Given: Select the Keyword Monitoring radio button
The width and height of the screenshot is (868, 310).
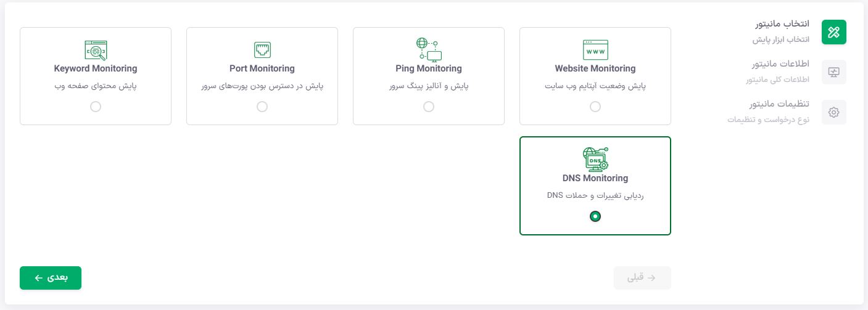Looking at the screenshot, I should (x=96, y=107).
